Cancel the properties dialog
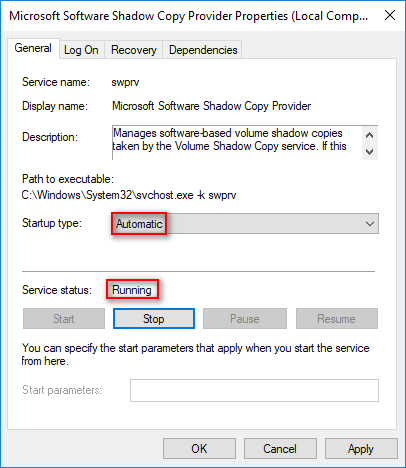Viewport: 406px width, 468px height. [280, 449]
